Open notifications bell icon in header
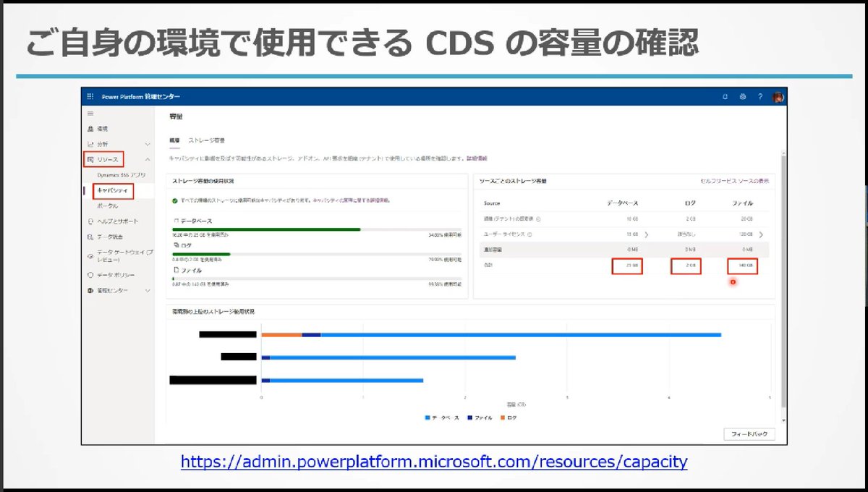 point(725,96)
